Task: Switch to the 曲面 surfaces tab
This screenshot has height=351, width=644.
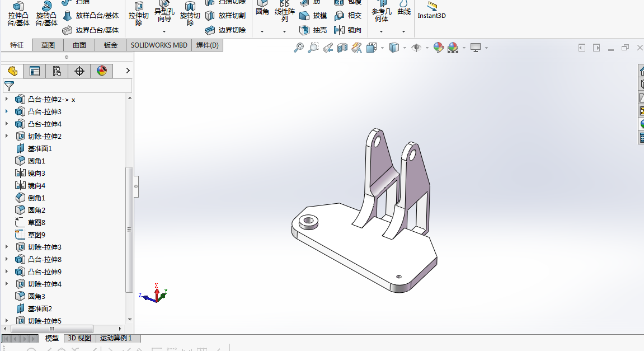Action: pyautogui.click(x=79, y=45)
